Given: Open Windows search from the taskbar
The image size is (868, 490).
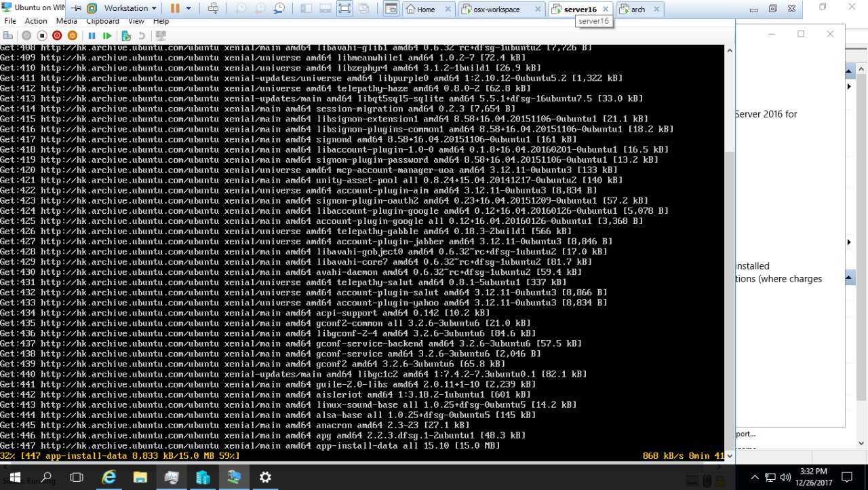Looking at the screenshot, I should (x=46, y=477).
